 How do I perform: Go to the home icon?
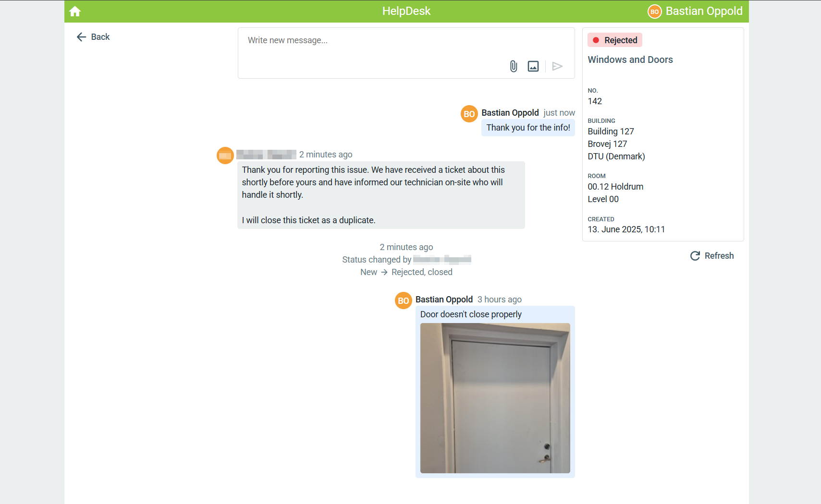pyautogui.click(x=75, y=11)
